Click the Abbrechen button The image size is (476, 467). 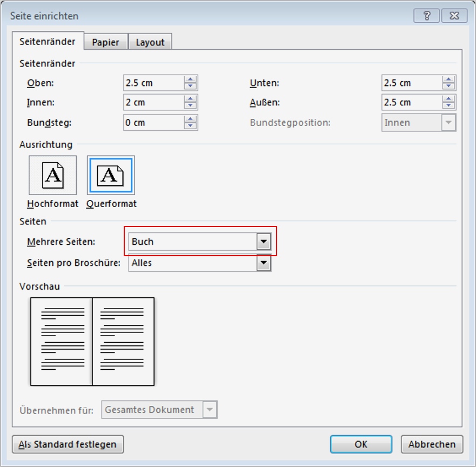tap(432, 444)
